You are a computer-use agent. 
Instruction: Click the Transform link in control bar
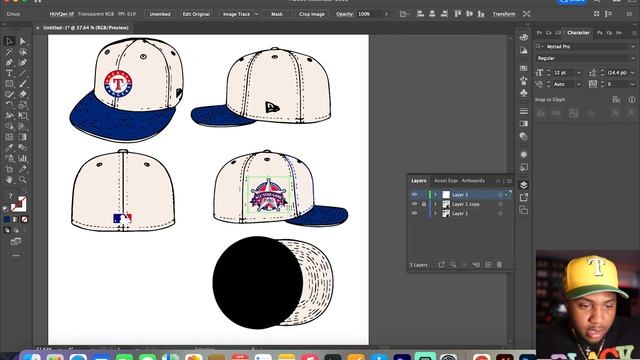pyautogui.click(x=504, y=14)
